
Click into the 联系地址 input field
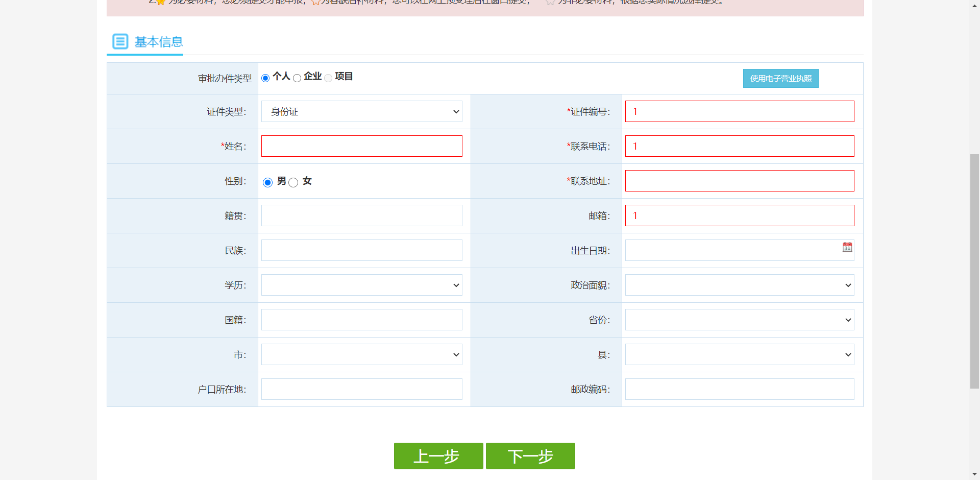[x=739, y=181]
